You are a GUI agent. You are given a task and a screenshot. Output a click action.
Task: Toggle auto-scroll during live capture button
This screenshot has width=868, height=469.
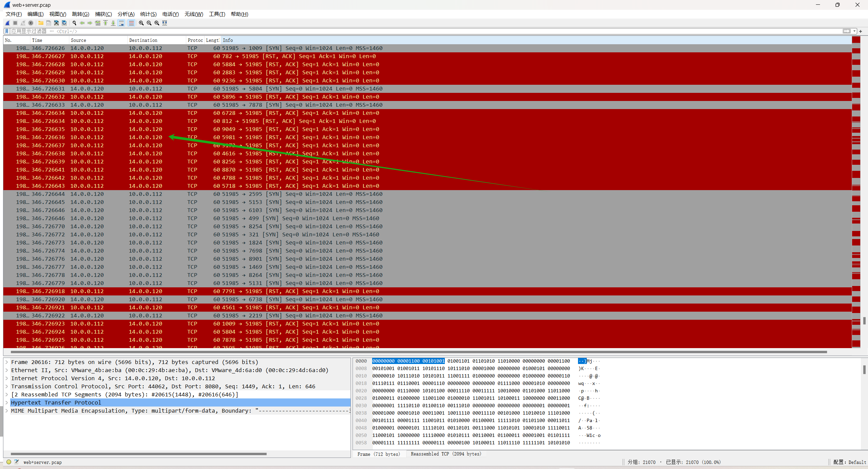click(x=121, y=23)
